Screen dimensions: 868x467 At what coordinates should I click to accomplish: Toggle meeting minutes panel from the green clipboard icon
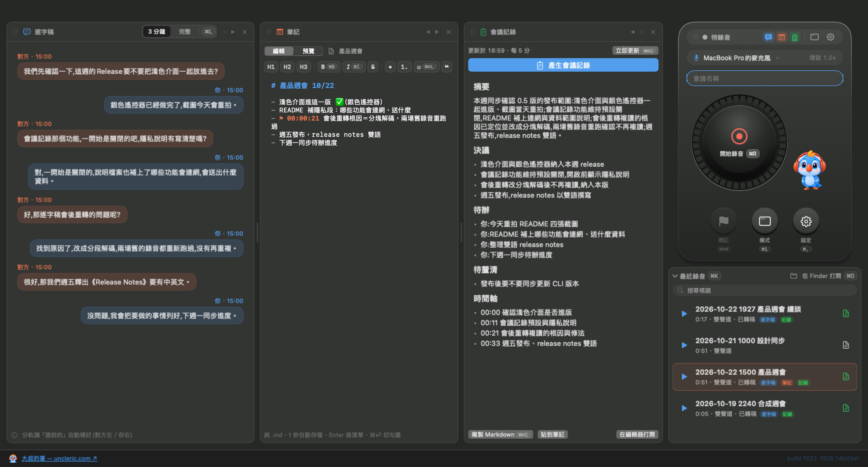point(795,37)
